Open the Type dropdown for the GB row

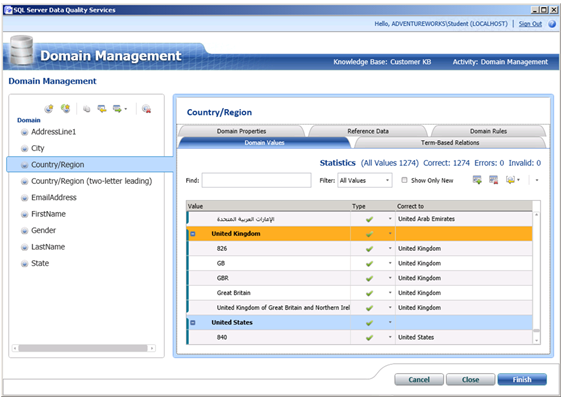[390, 263]
